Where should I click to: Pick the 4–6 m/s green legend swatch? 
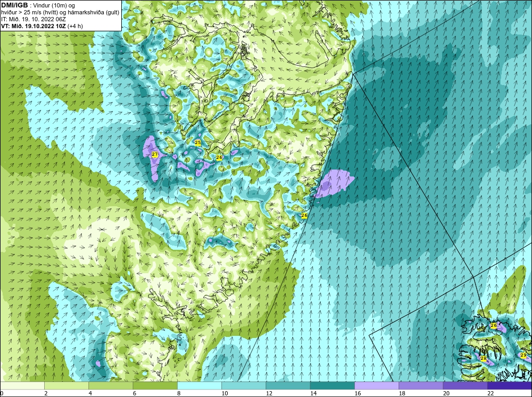111,385
